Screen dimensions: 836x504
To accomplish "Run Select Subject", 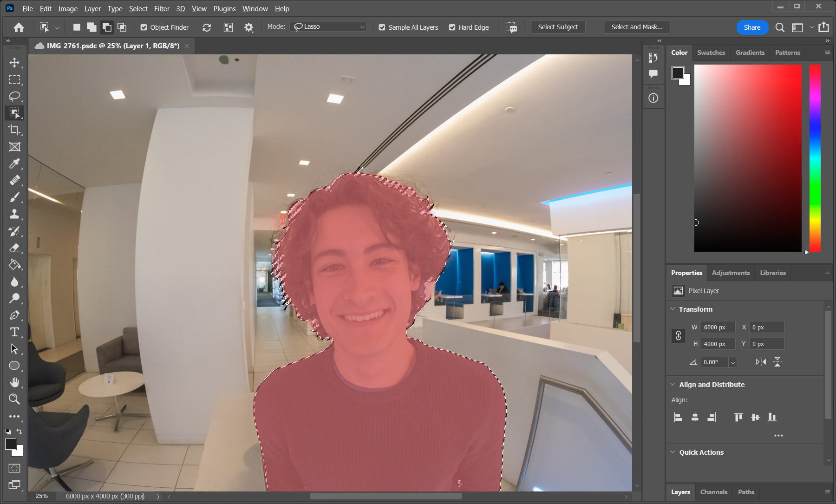I will point(557,26).
